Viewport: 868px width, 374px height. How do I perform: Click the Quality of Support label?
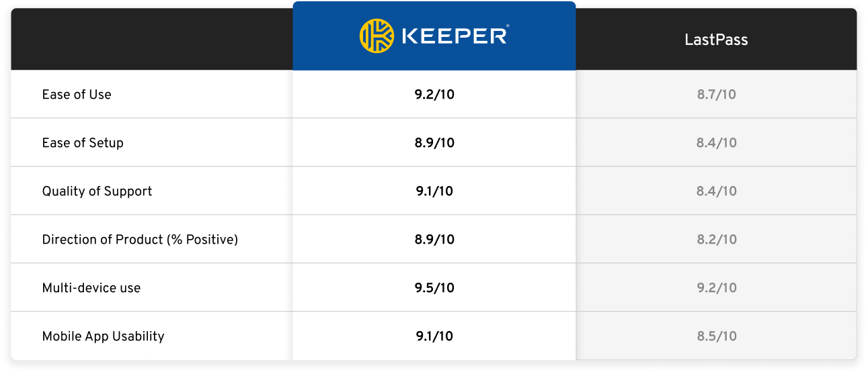coord(97,191)
